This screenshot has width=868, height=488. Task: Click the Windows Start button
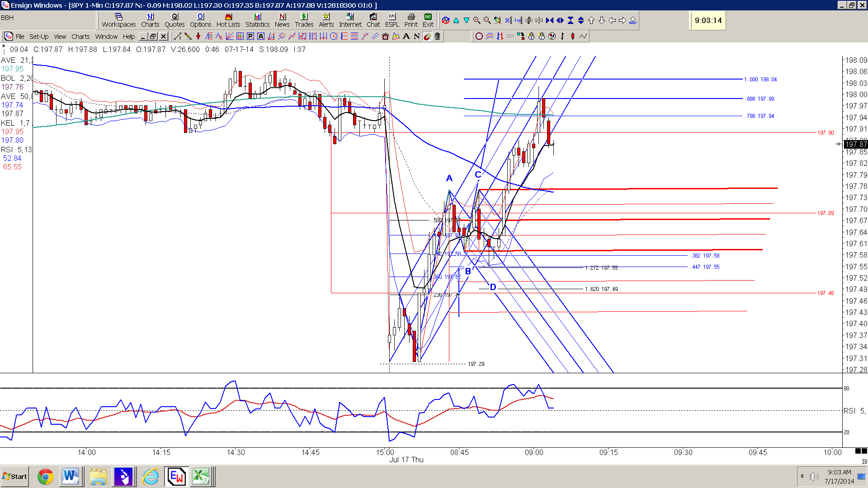pyautogui.click(x=15, y=476)
